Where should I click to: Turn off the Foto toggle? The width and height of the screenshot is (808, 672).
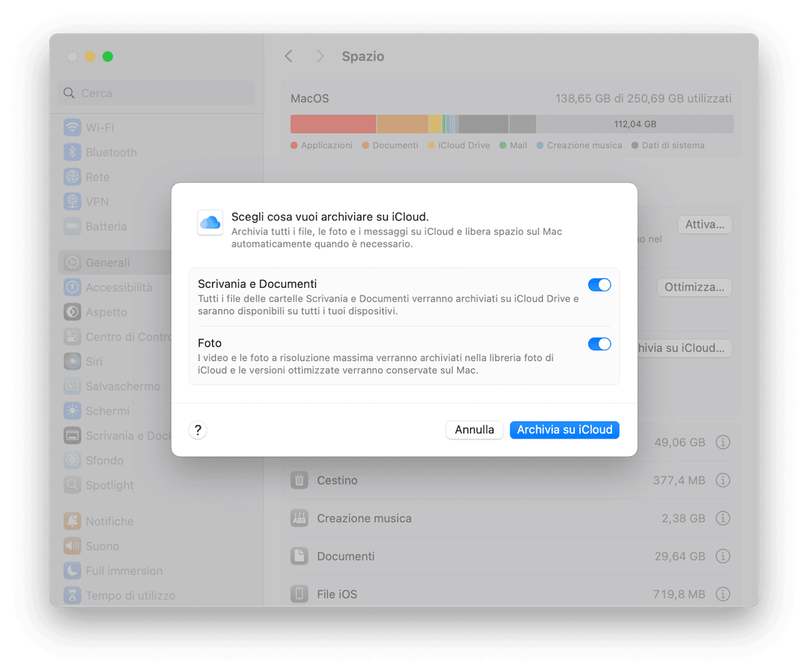599,344
